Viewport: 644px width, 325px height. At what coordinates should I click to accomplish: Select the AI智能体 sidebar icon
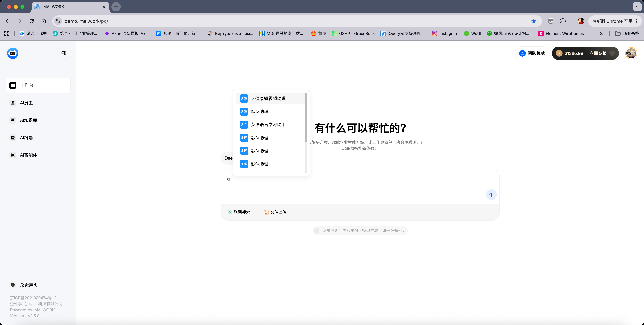13,155
